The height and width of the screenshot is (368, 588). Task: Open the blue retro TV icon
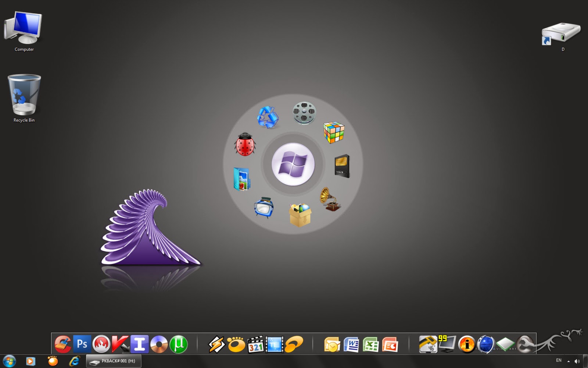point(264,207)
